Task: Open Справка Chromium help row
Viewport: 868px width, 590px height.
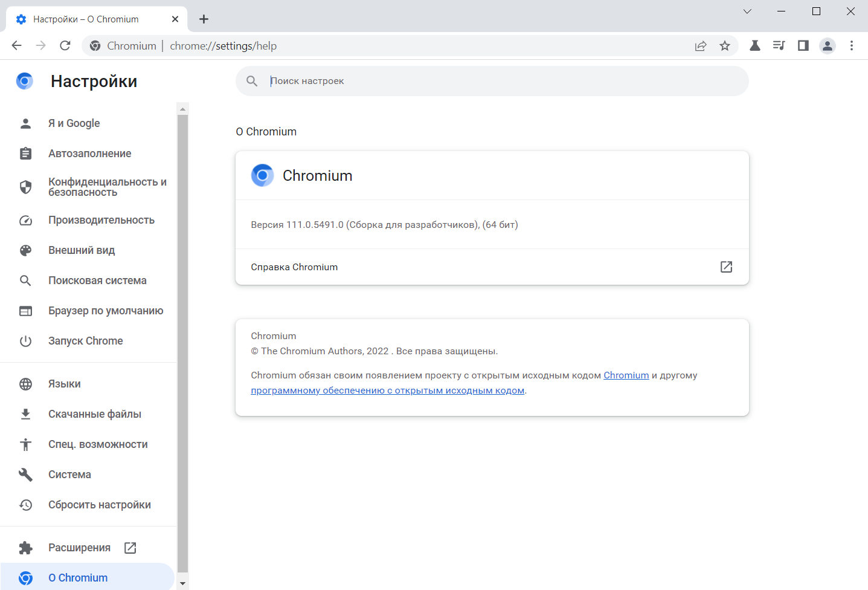Action: 492,267
